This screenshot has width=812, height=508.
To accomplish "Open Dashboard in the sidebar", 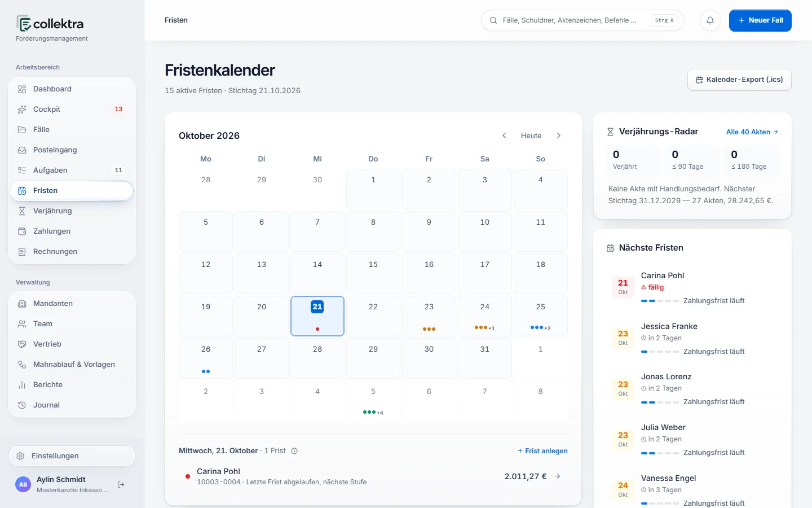I will tap(72, 89).
